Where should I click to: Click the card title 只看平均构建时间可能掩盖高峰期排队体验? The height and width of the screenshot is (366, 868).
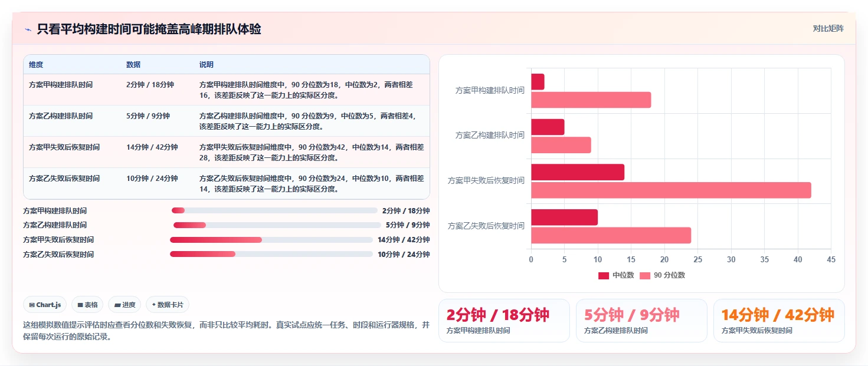149,29
